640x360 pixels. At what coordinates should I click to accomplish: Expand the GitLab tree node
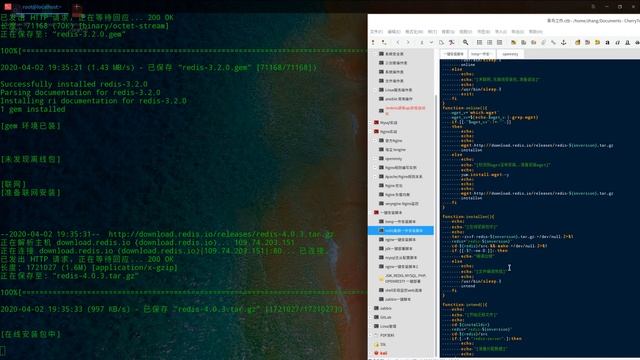(371, 317)
